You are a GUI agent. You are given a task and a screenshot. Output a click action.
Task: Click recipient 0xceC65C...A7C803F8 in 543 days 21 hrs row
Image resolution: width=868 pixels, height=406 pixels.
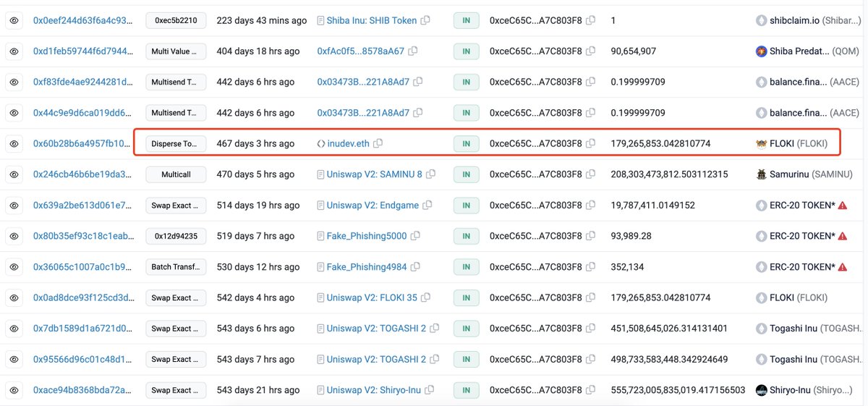pos(536,390)
